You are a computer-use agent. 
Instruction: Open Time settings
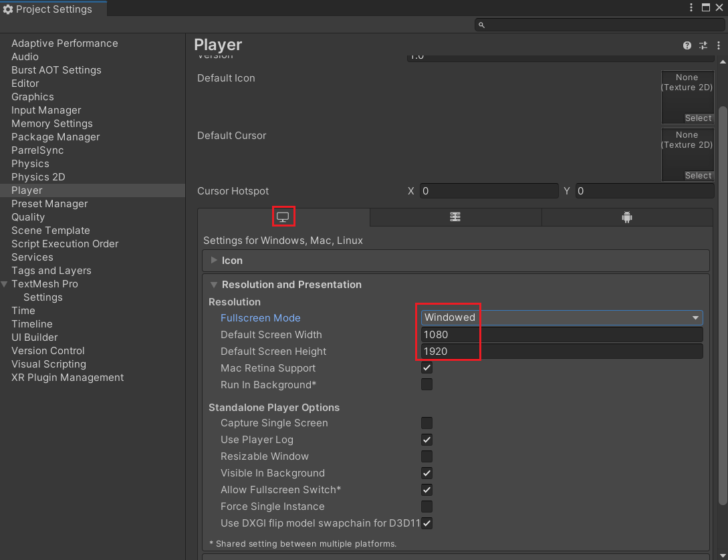[x=23, y=311]
